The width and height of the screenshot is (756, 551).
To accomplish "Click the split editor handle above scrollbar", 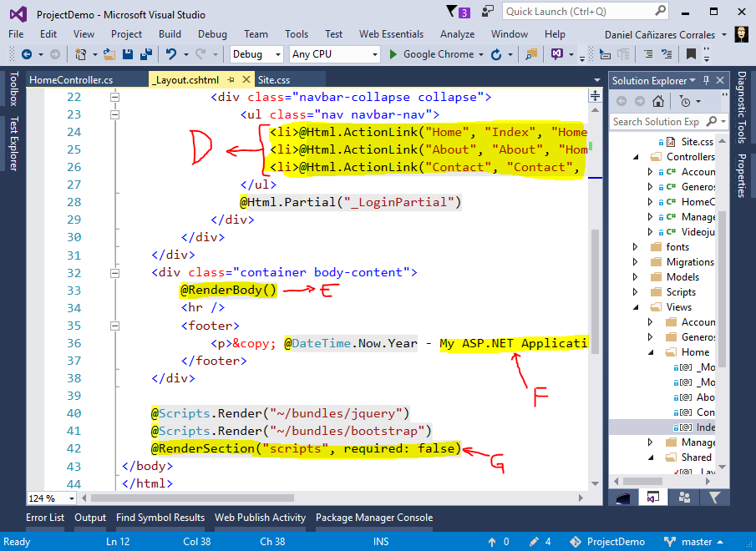I will [x=595, y=95].
